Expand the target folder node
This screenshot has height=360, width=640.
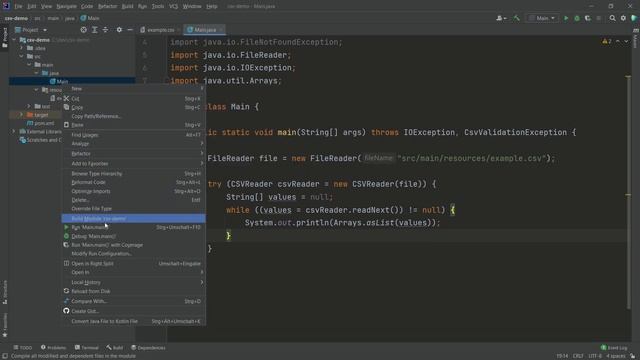click(x=22, y=115)
